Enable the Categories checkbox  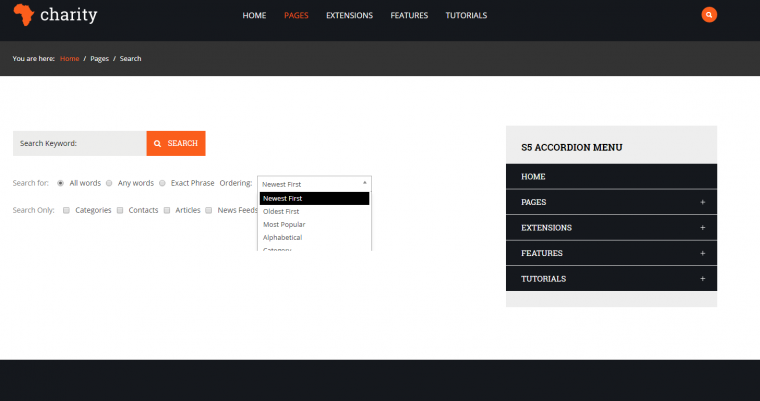(x=66, y=211)
